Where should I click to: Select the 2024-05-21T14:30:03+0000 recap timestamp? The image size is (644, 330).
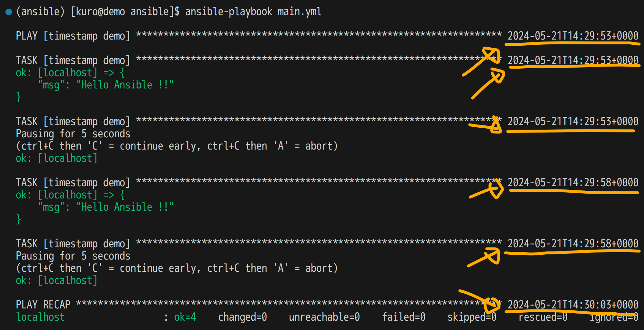click(573, 304)
